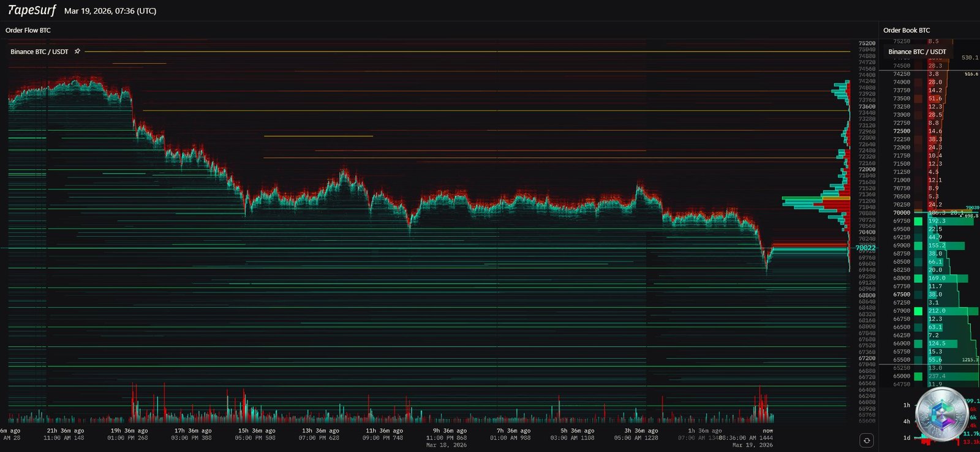Click the 68800 label on chart price axis
The width and height of the screenshot is (980, 452).
(867, 295)
